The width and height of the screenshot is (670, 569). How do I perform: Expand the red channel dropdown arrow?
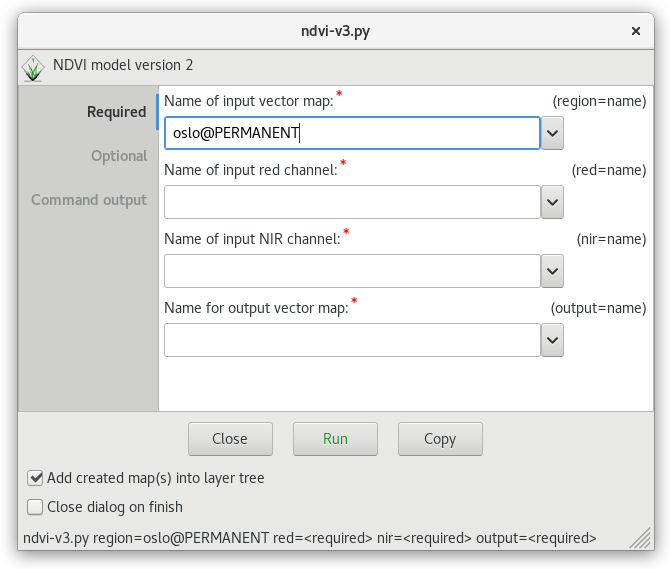click(552, 202)
